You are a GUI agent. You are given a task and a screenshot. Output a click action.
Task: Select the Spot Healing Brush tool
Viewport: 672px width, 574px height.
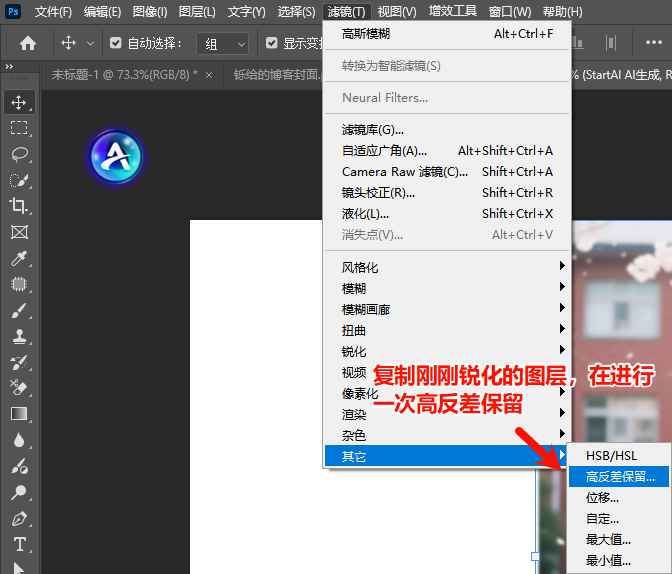[x=19, y=284]
